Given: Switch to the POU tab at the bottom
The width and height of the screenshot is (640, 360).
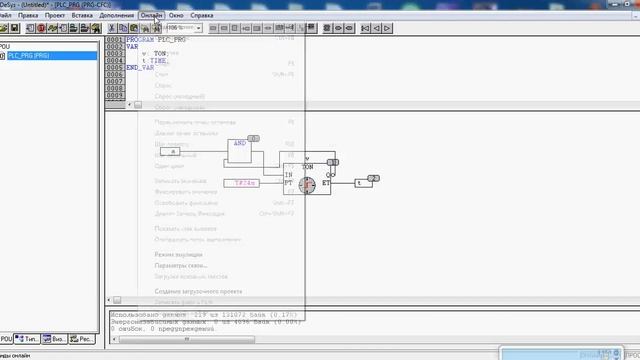Looking at the screenshot, I should coord(6,339).
